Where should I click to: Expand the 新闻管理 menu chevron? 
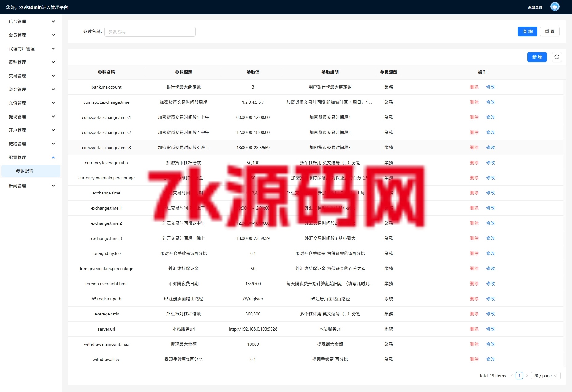pos(53,186)
